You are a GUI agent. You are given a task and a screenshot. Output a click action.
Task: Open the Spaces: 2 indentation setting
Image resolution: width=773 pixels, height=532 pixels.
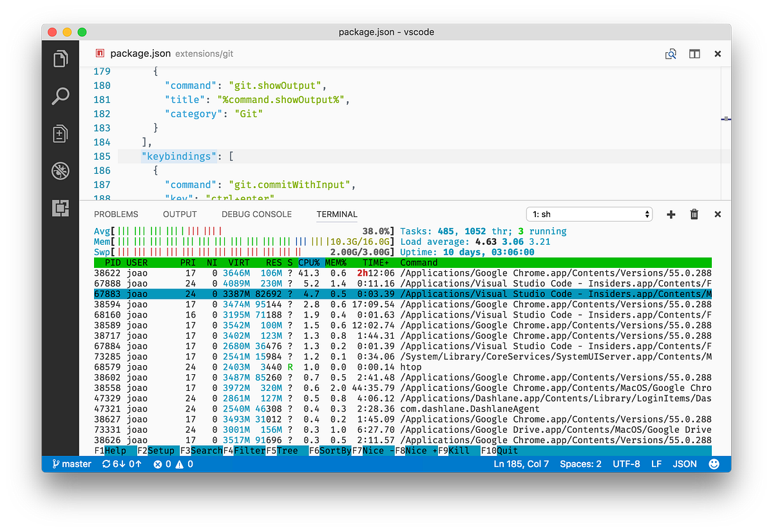tap(580, 464)
